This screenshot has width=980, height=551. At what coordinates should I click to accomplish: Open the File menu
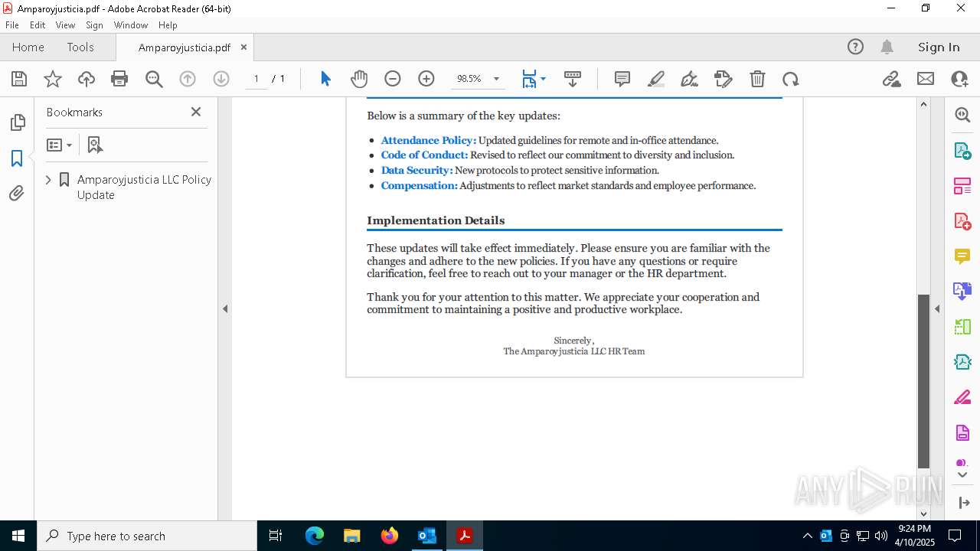[12, 25]
